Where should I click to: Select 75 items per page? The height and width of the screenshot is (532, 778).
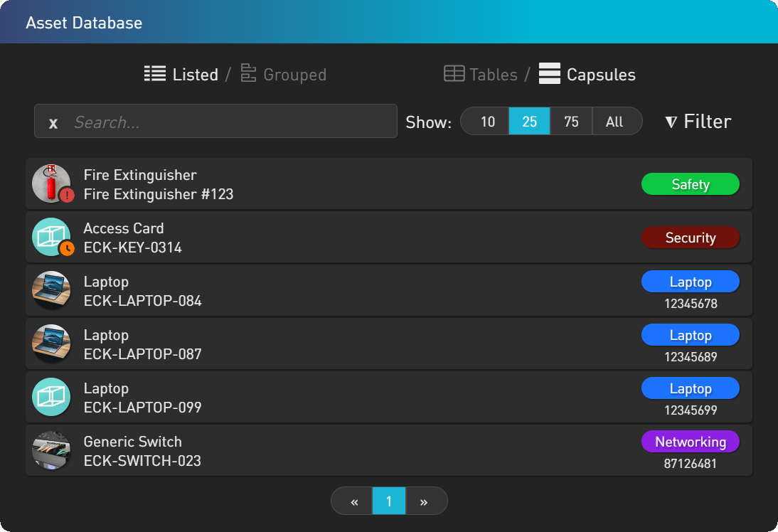click(571, 122)
